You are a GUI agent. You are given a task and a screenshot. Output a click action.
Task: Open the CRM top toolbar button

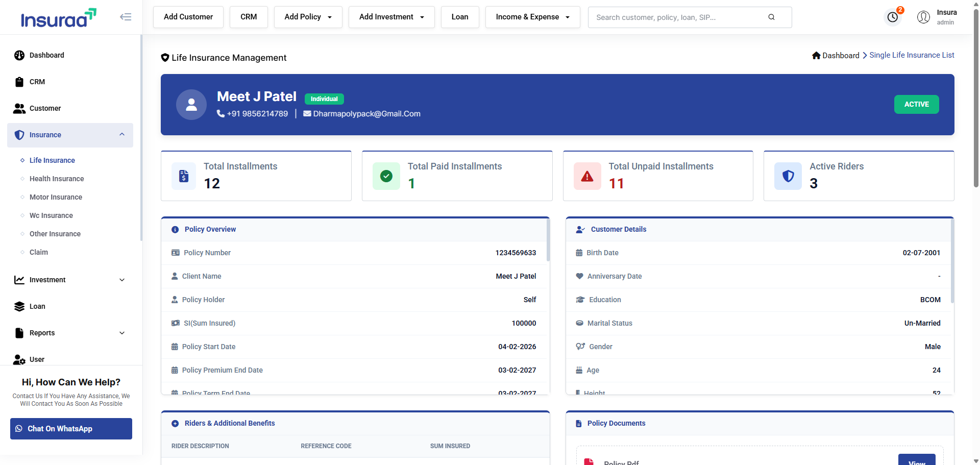pos(249,17)
